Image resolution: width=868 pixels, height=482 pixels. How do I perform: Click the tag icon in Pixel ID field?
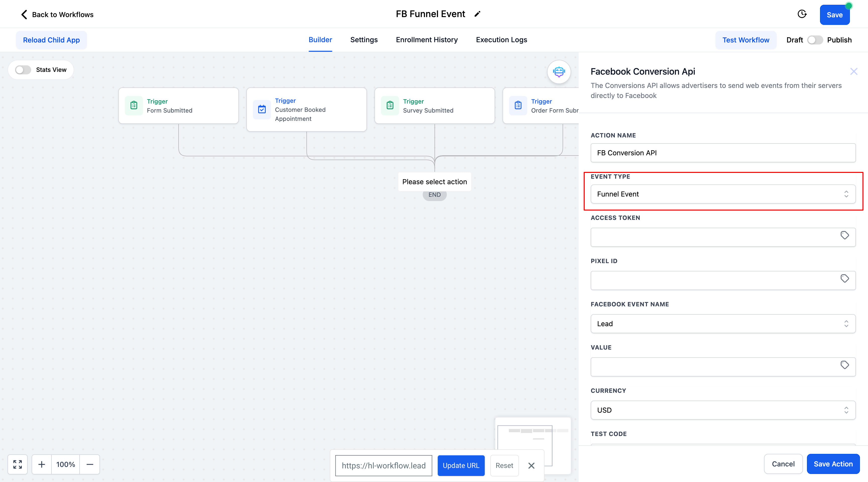(844, 278)
